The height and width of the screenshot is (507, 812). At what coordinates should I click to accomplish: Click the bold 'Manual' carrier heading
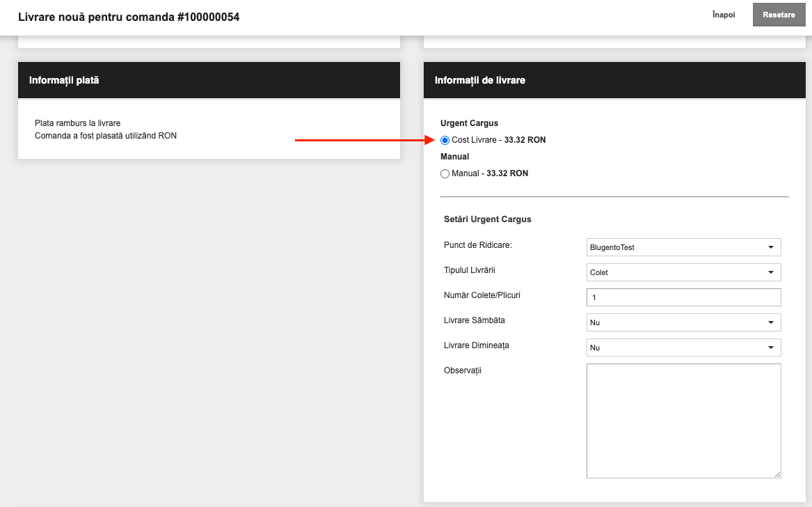point(454,157)
